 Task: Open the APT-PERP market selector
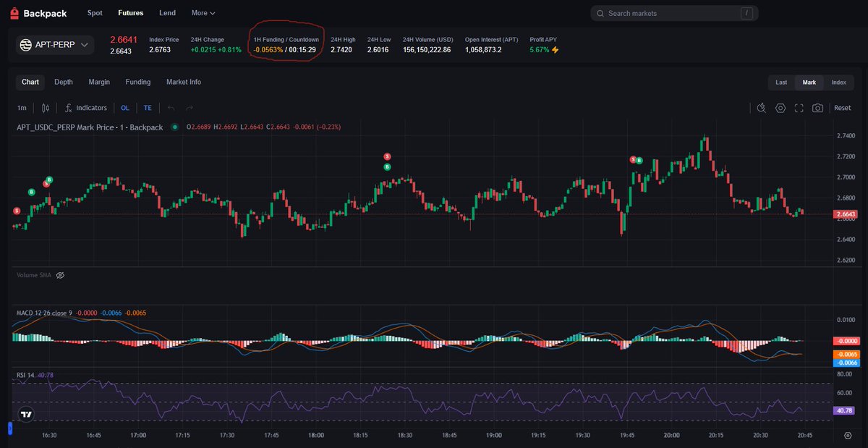click(x=55, y=45)
